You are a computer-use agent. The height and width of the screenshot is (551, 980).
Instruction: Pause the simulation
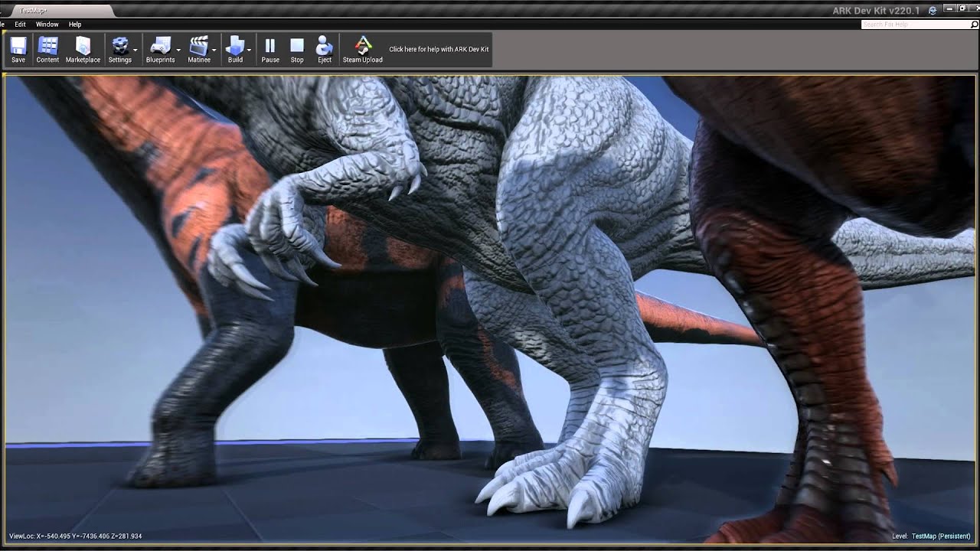click(270, 49)
